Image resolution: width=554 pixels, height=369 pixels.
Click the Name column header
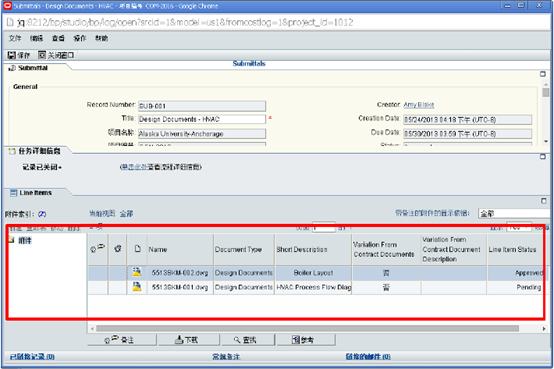point(158,250)
